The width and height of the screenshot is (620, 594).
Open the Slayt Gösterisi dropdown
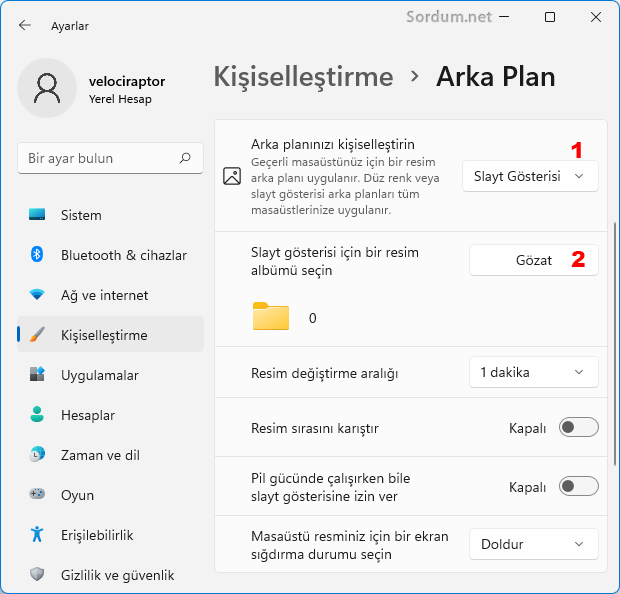tap(530, 176)
